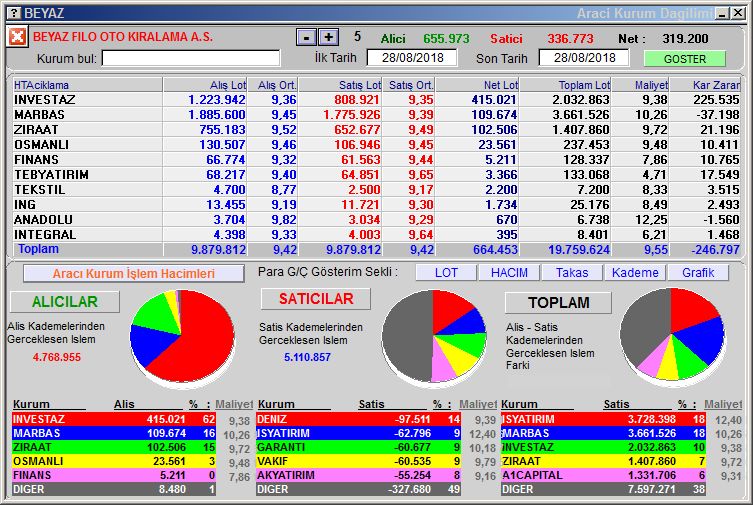Screen dimensions: 753x505
Task: Select the MARBAS row in the table
Action: click(376, 115)
